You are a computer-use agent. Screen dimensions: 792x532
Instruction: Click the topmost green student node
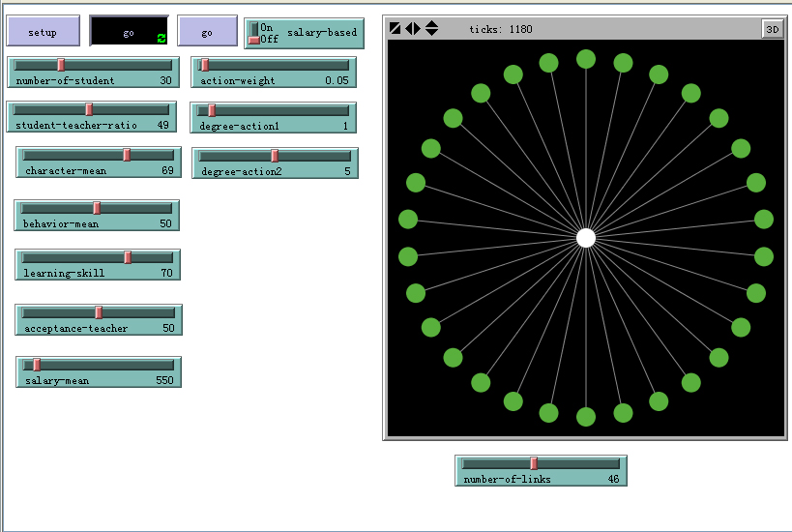click(586, 59)
